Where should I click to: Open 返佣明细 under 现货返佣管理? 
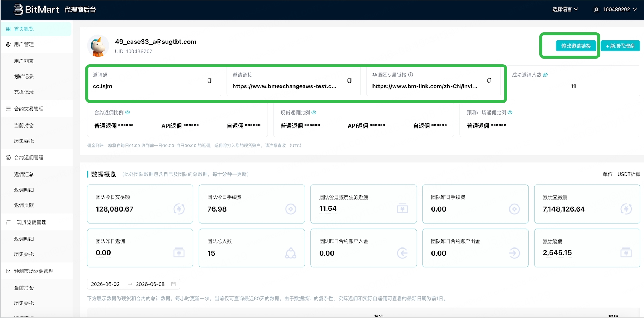[24, 239]
